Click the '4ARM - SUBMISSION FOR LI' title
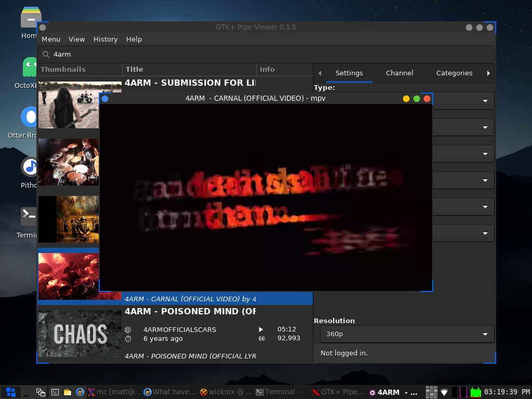The image size is (532, 399). (x=190, y=83)
